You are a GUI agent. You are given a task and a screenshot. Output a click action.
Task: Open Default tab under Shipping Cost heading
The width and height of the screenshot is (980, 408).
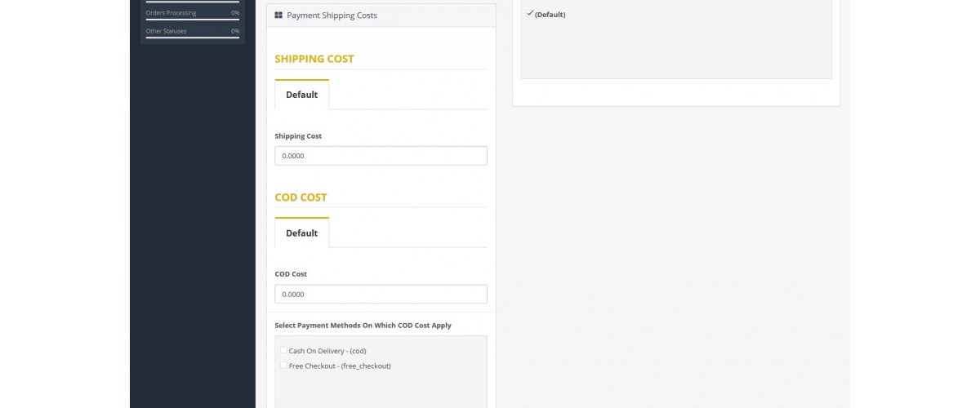(301, 95)
